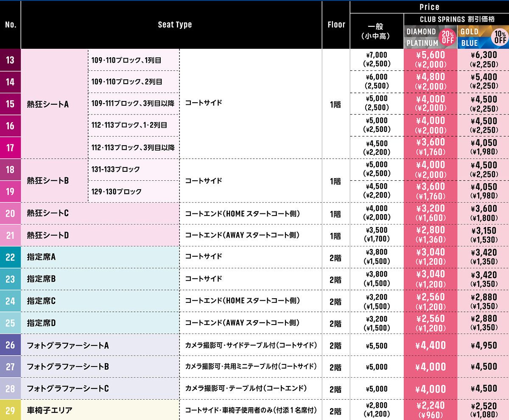Click the 指定席B seat name
Image resolution: width=509 pixels, height=420 pixels.
pos(41,279)
